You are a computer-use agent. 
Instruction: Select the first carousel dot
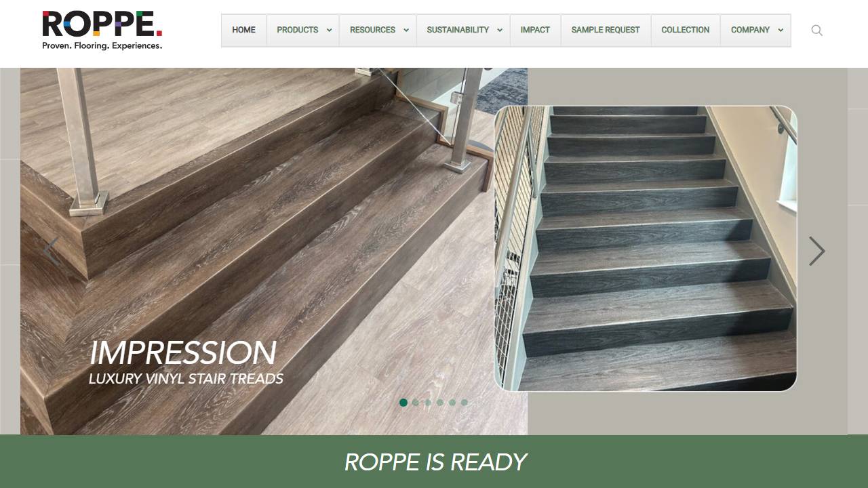tap(403, 403)
